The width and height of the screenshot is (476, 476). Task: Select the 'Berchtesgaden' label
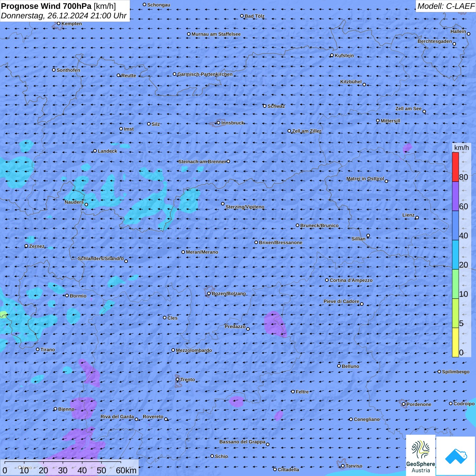tap(435, 41)
